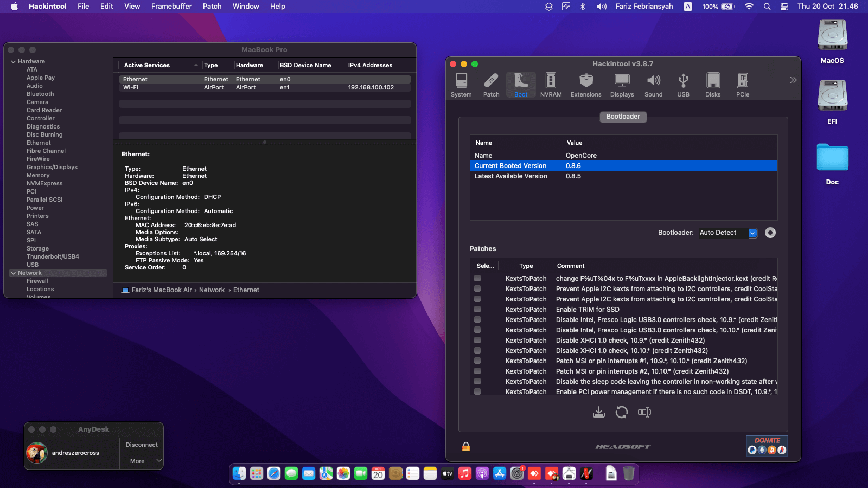Check the AppleBacklightInjector patch checkbox

(x=477, y=279)
